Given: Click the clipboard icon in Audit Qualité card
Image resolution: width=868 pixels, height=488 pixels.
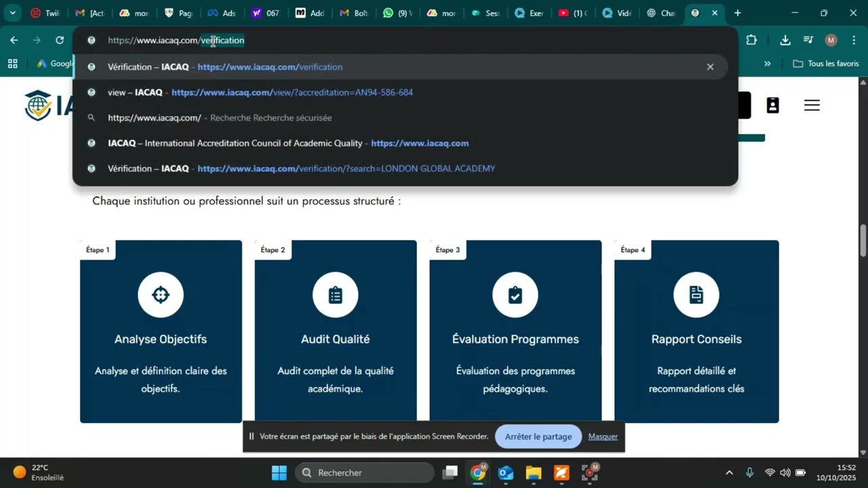Looking at the screenshot, I should coord(335,295).
